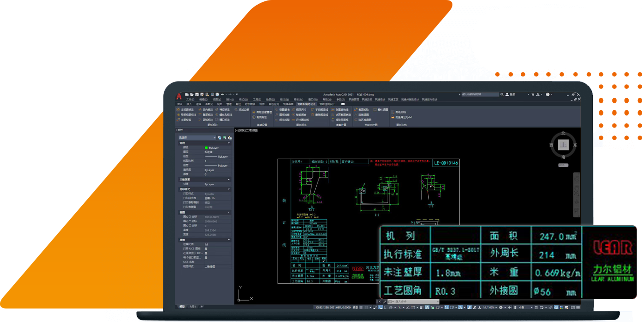Click the 设置基准 ribbon tool
The width and height of the screenshot is (644, 322).
coord(283,110)
